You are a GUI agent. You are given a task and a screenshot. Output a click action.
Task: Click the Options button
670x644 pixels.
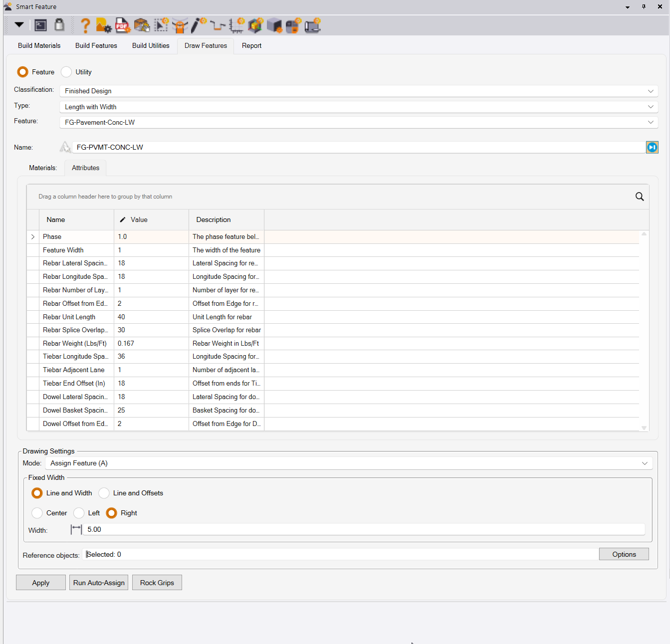[x=624, y=554]
